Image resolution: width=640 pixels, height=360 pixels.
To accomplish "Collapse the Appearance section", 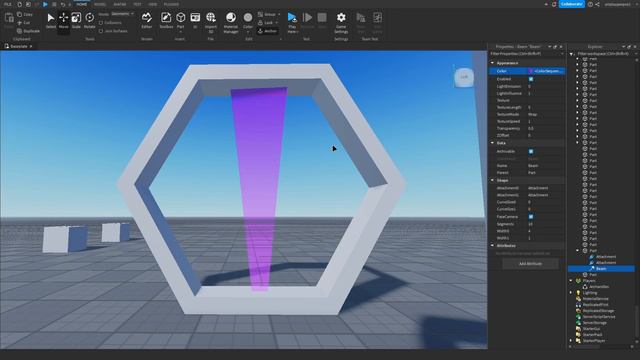I will 493,63.
